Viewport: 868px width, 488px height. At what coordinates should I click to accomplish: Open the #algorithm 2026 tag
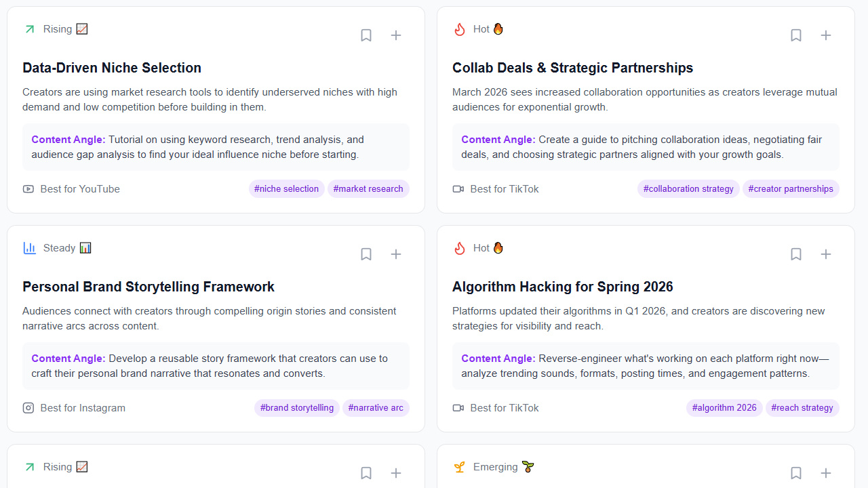(724, 408)
